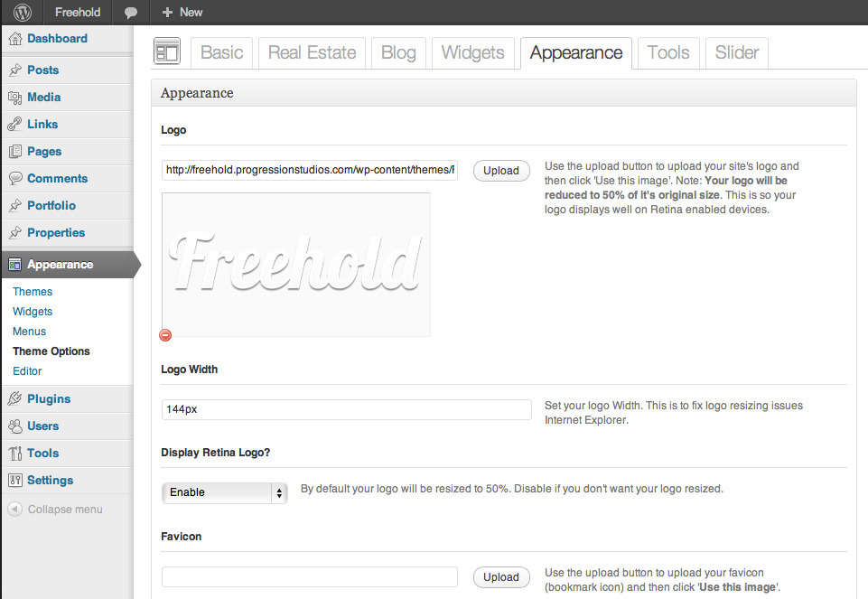
Task: Focus the empty Favicon URL field
Action: click(310, 576)
